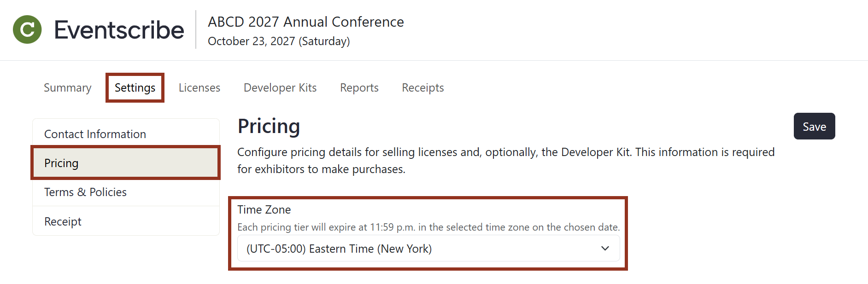Go to the Developer Kits tab

click(x=280, y=87)
